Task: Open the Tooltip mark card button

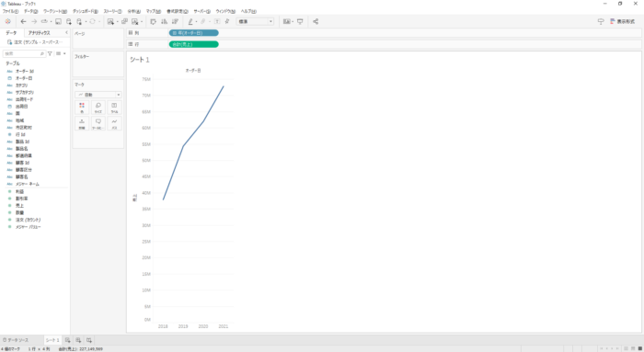Action: (98, 123)
